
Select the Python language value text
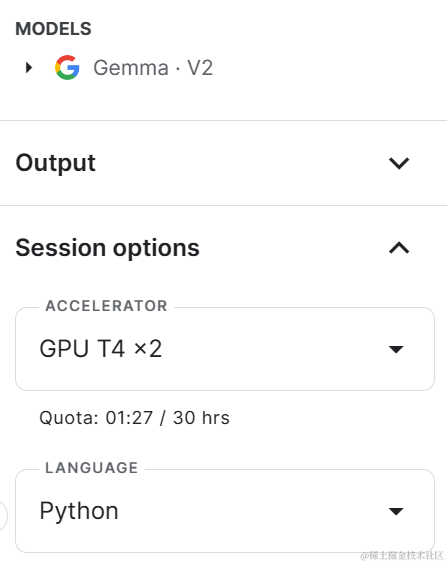pos(79,511)
